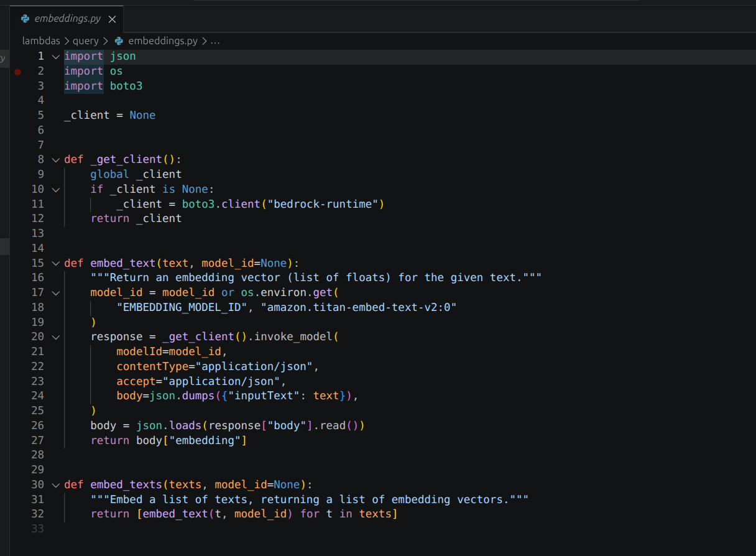Click the embed_texts function name on line 30
The image size is (756, 556).
(126, 485)
